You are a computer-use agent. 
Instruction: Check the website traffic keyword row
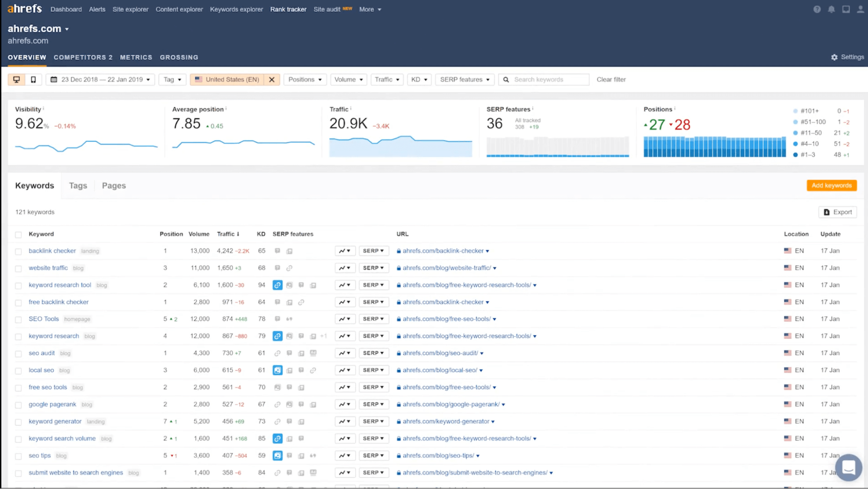(x=18, y=268)
